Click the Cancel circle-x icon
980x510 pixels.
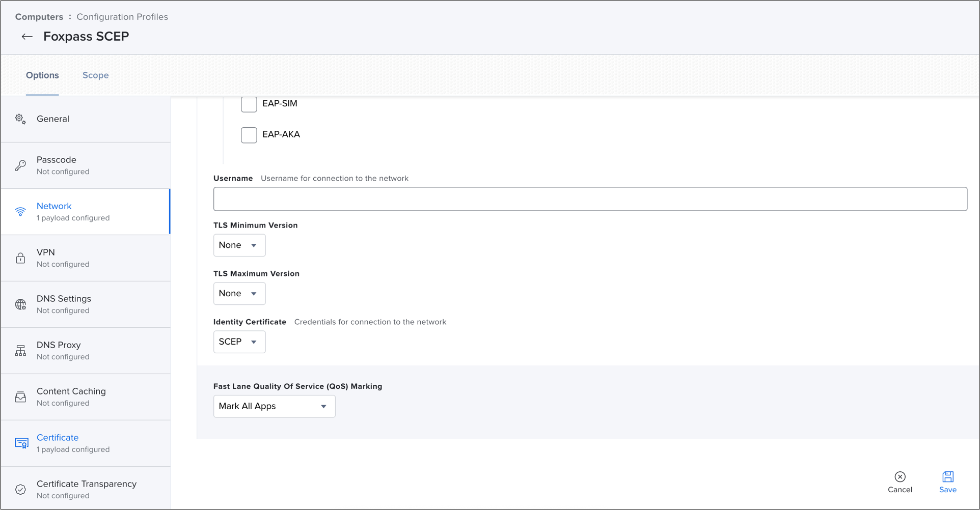click(900, 477)
